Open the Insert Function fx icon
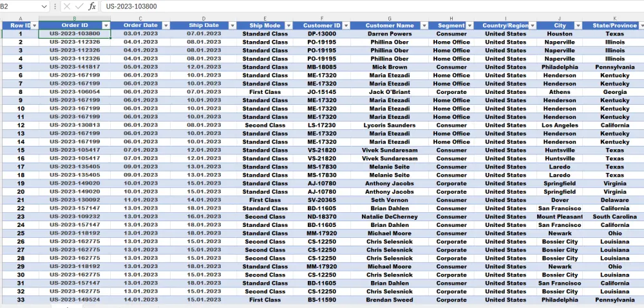Image resolution: width=644 pixels, height=308 pixels. 92,6
